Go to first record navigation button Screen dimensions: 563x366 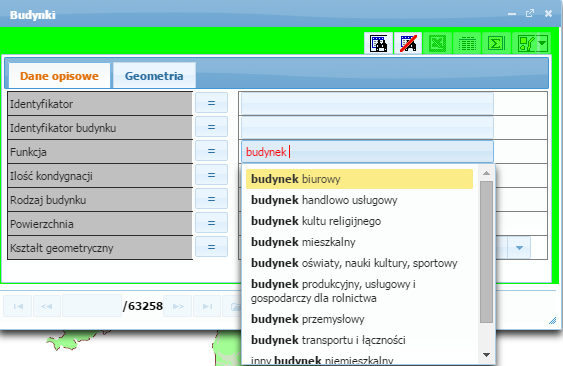coord(18,306)
